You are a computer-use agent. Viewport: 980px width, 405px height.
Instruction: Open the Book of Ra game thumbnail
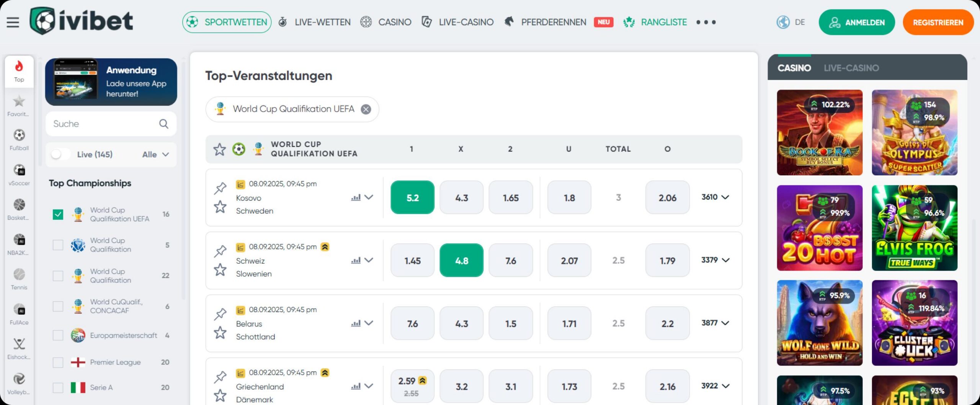(820, 132)
